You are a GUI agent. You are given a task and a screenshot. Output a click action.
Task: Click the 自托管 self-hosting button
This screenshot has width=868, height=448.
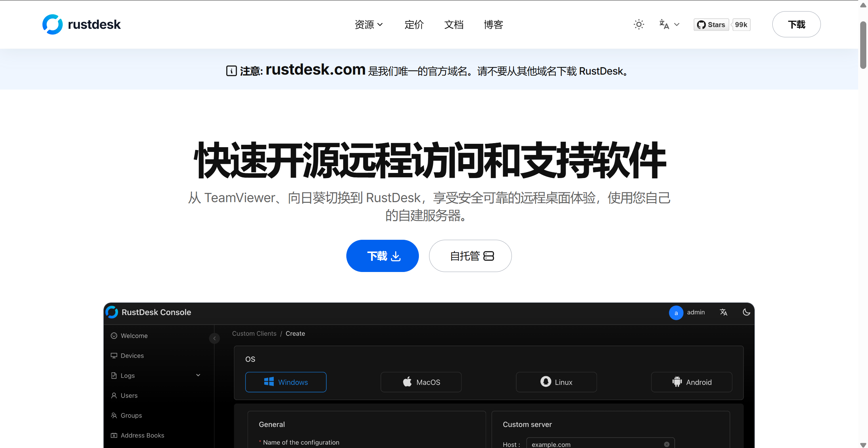pos(470,256)
